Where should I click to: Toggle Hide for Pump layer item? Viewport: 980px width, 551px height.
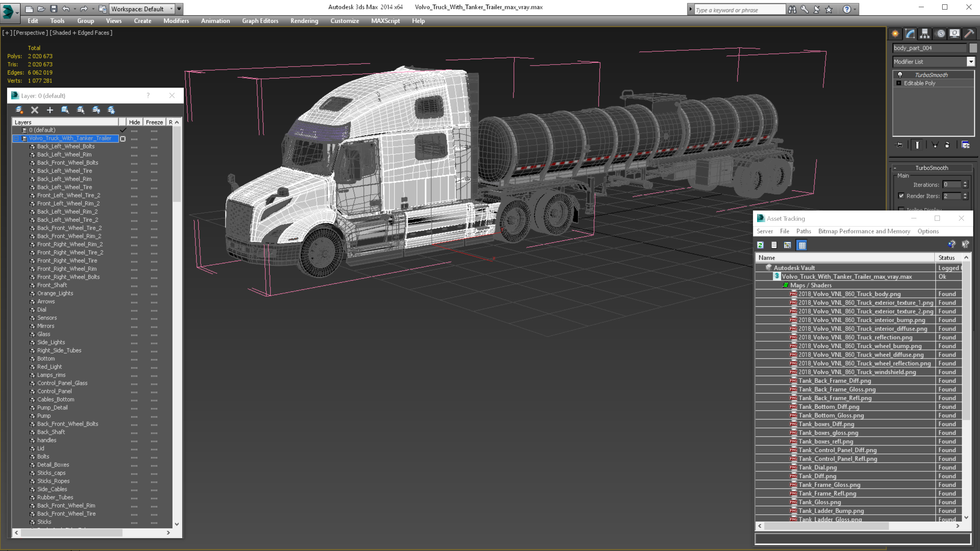tap(134, 416)
